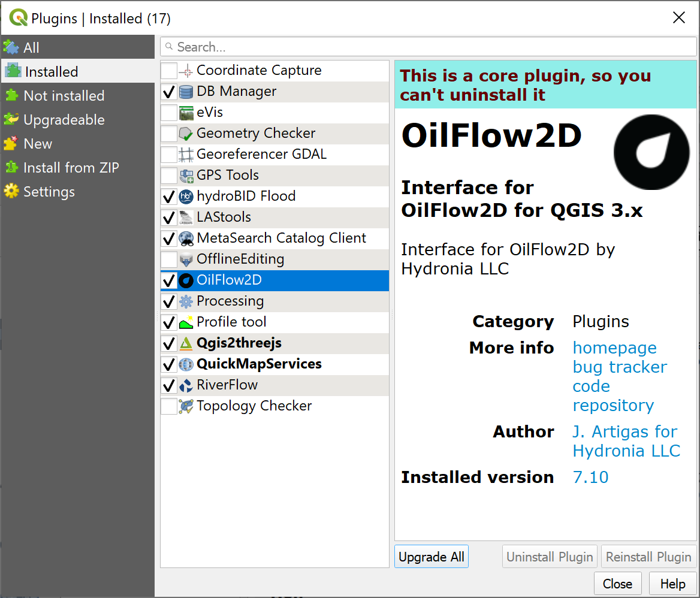Click the Topology Checker plugin icon

tap(186, 406)
